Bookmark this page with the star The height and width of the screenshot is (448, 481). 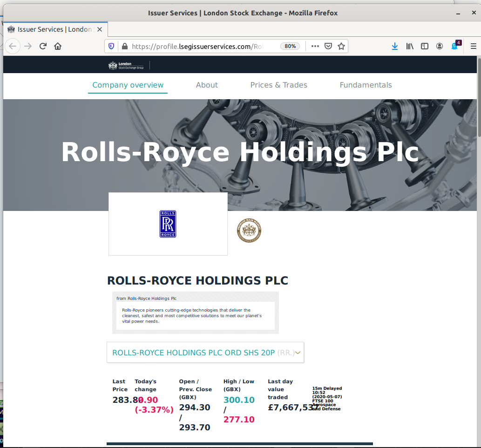(x=341, y=46)
